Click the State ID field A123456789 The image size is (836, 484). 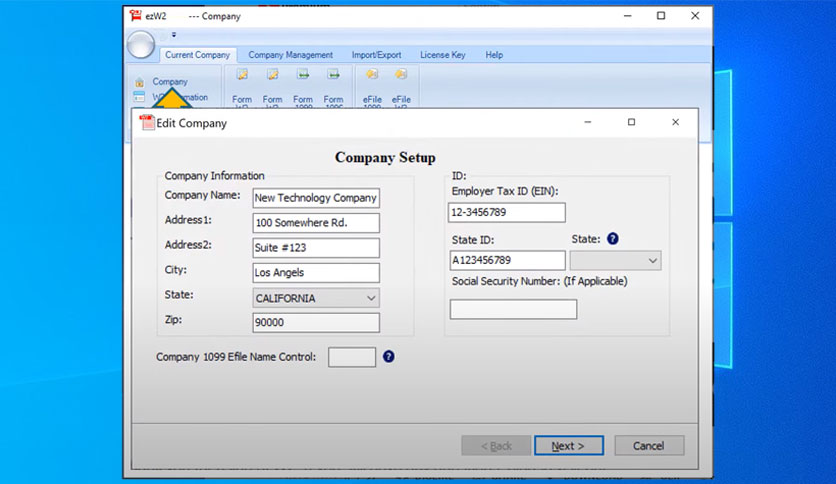508,260
